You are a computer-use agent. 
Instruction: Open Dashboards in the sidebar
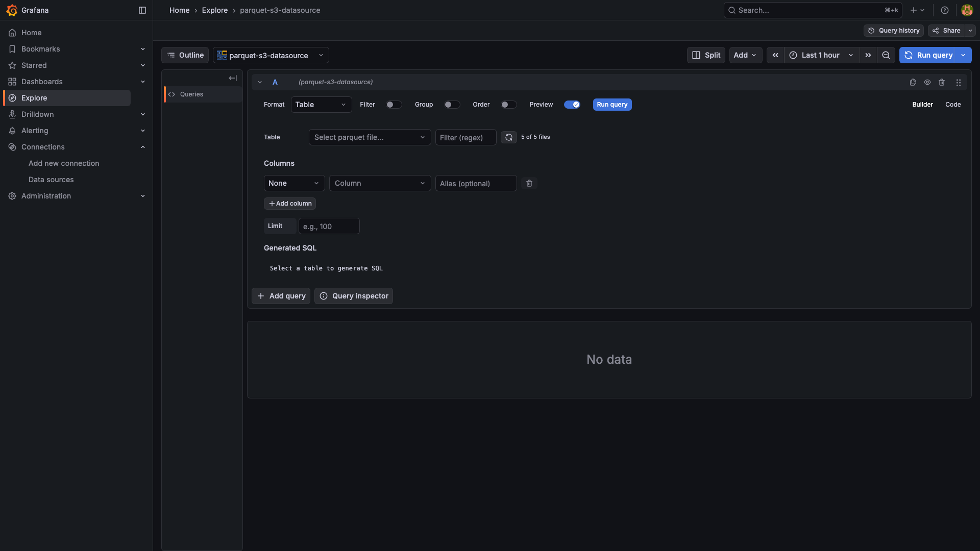coord(42,82)
